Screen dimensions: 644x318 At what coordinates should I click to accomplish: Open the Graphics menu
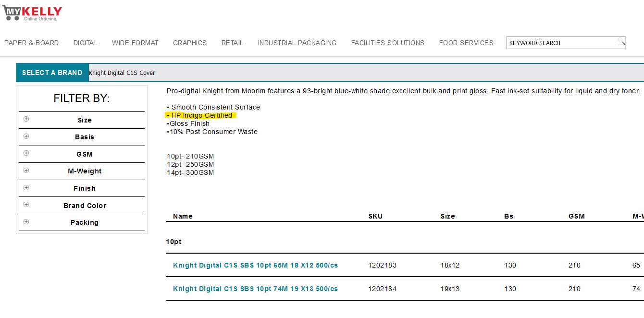click(190, 43)
